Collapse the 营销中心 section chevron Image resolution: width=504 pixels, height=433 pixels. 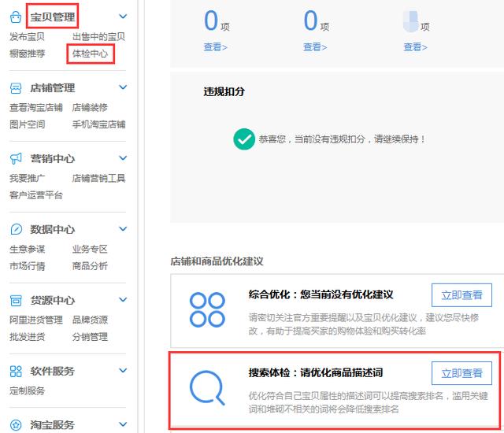(x=123, y=158)
